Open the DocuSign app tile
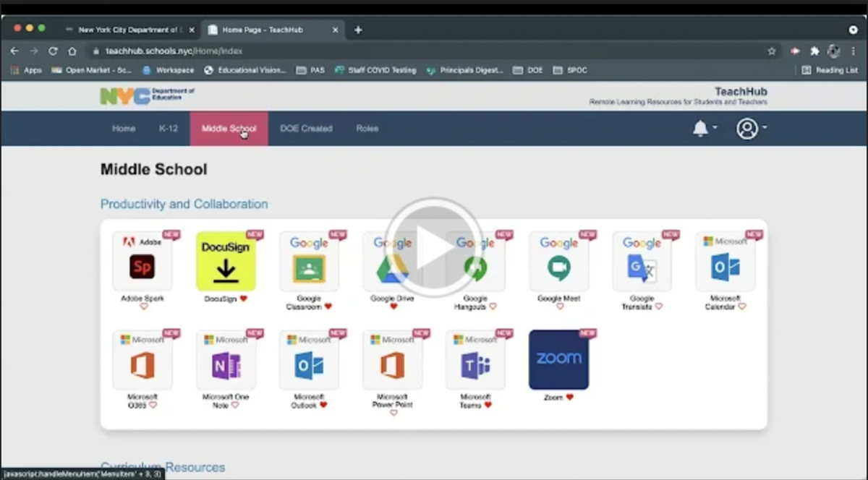The image size is (868, 480). click(226, 262)
